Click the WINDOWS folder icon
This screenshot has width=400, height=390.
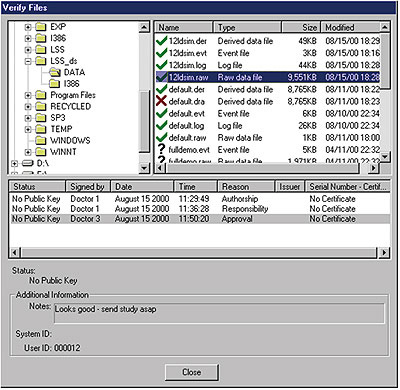click(x=41, y=141)
